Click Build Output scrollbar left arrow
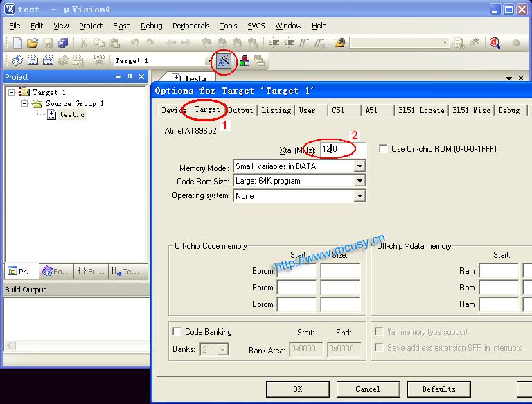532x404 pixels. pyautogui.click(x=10, y=346)
